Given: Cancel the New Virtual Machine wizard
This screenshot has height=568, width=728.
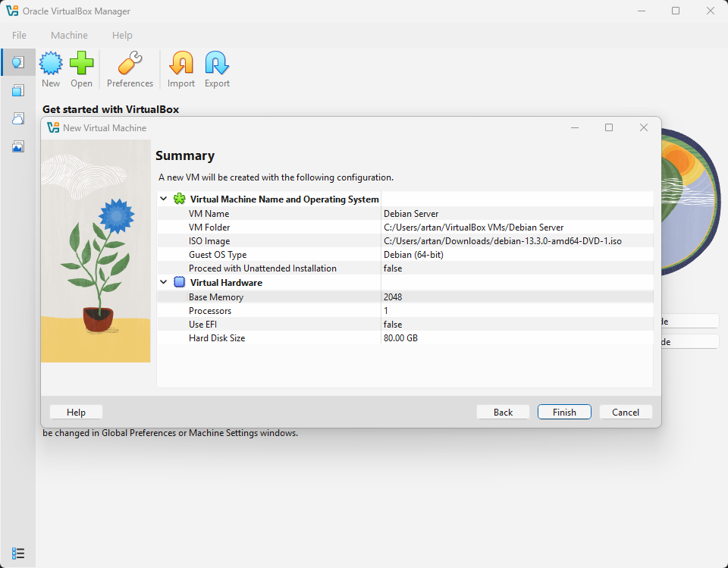Looking at the screenshot, I should (x=625, y=412).
